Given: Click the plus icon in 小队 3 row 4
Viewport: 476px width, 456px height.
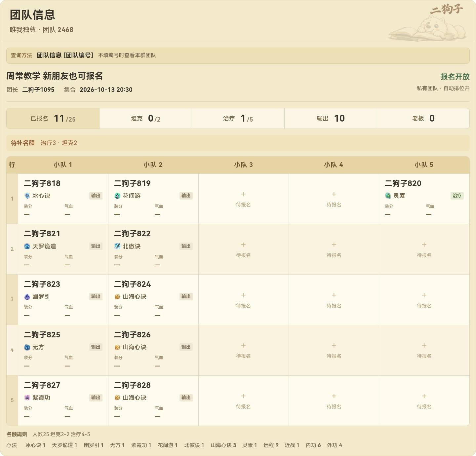Looking at the screenshot, I should pos(243,345).
